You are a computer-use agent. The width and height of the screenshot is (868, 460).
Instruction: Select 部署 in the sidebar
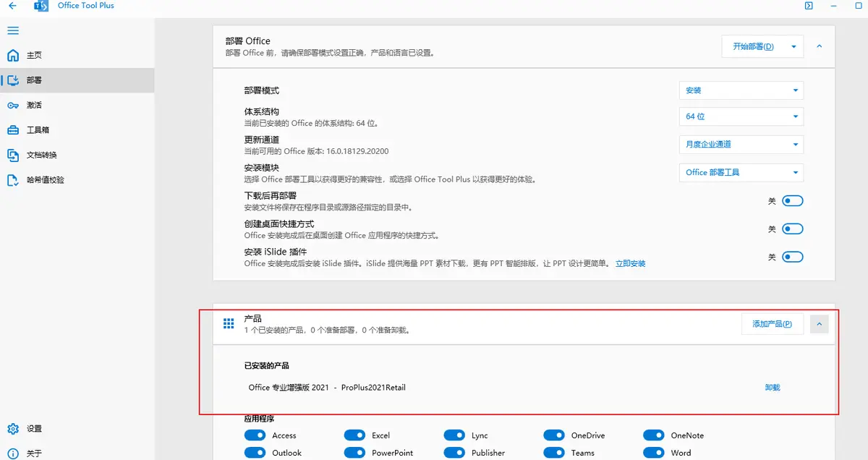point(77,80)
